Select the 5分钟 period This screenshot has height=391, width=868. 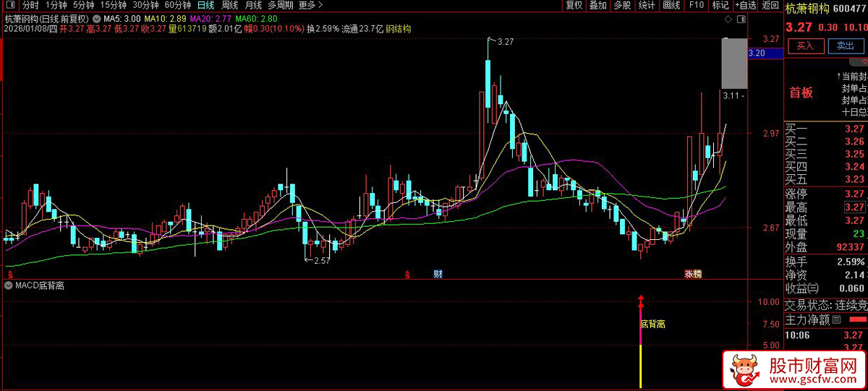click(x=83, y=5)
